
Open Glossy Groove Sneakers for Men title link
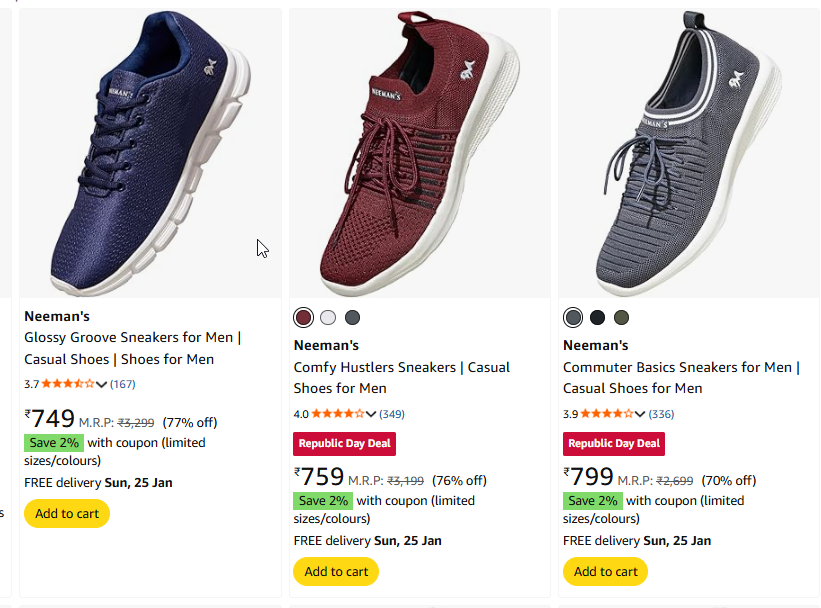(x=132, y=348)
